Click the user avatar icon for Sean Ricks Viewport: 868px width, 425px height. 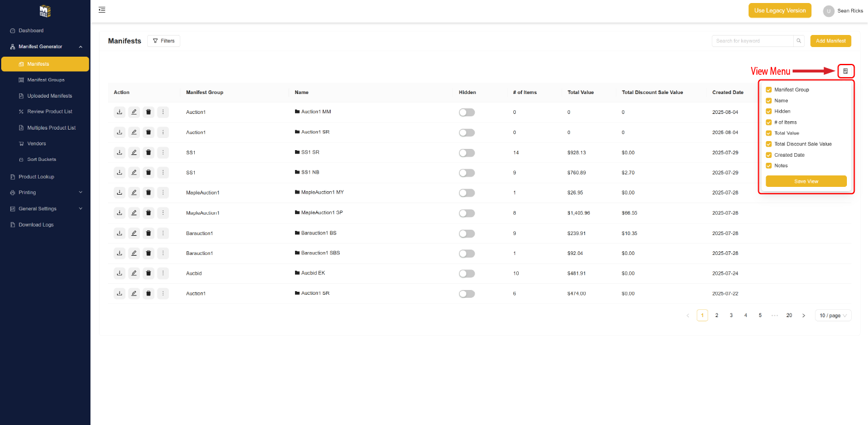(x=829, y=11)
